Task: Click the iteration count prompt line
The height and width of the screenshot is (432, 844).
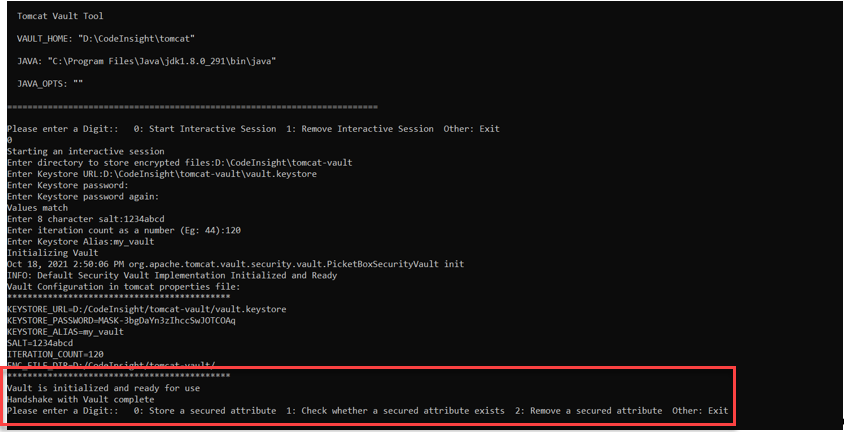Action: (126, 230)
